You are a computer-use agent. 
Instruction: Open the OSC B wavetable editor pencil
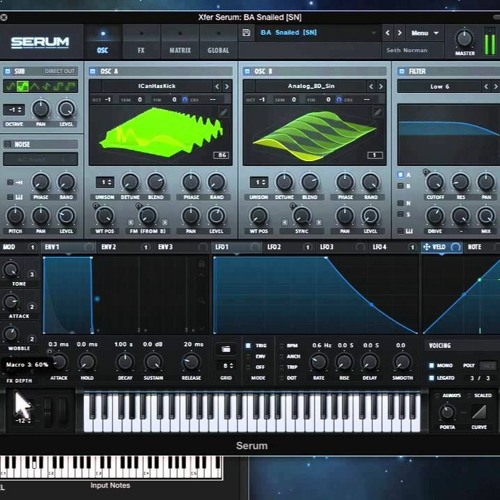(x=378, y=112)
